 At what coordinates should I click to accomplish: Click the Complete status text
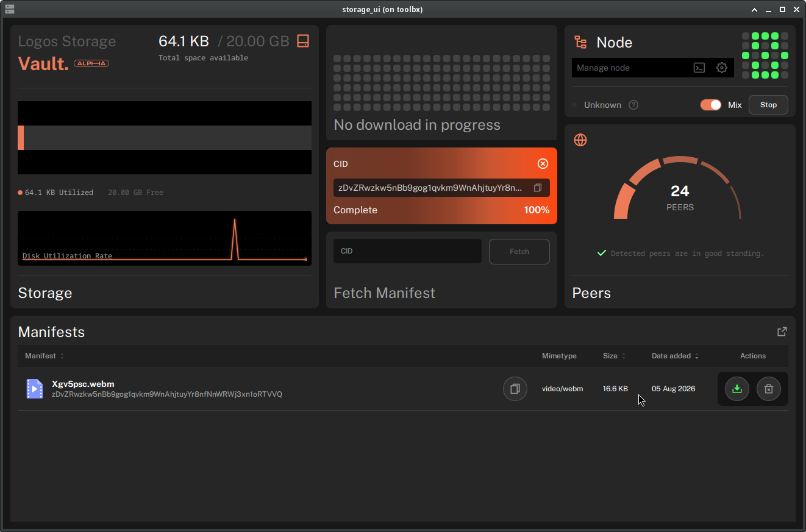[355, 210]
